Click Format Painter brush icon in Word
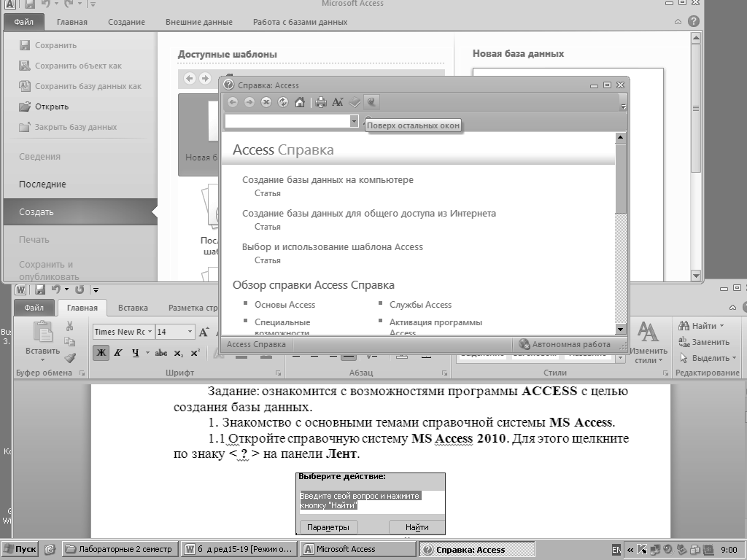This screenshot has width=747, height=560. pos(69,358)
